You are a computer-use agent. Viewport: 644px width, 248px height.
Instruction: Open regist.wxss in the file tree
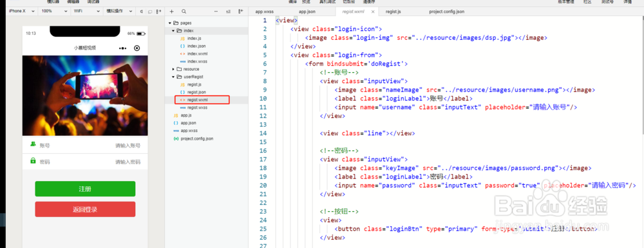pos(197,108)
